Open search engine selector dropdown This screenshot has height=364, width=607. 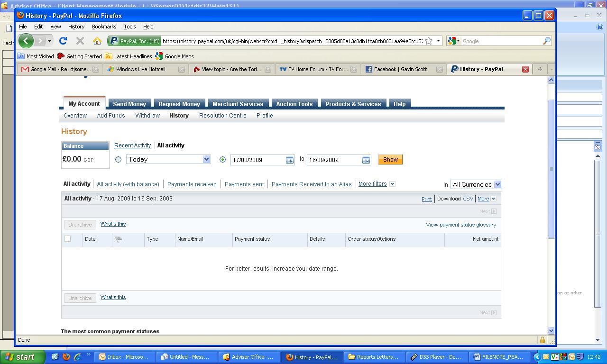453,41
